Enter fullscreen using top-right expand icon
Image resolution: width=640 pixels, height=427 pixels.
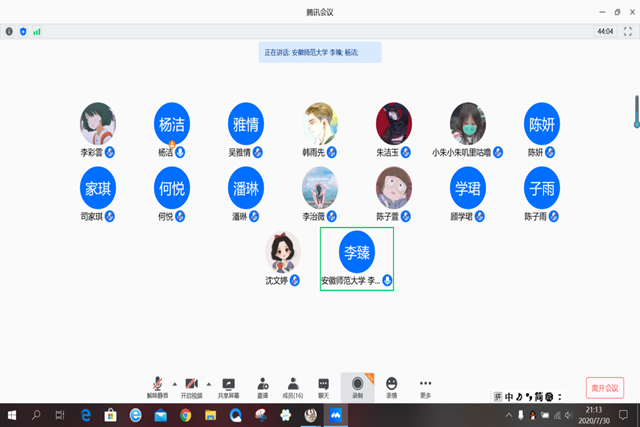pos(628,32)
